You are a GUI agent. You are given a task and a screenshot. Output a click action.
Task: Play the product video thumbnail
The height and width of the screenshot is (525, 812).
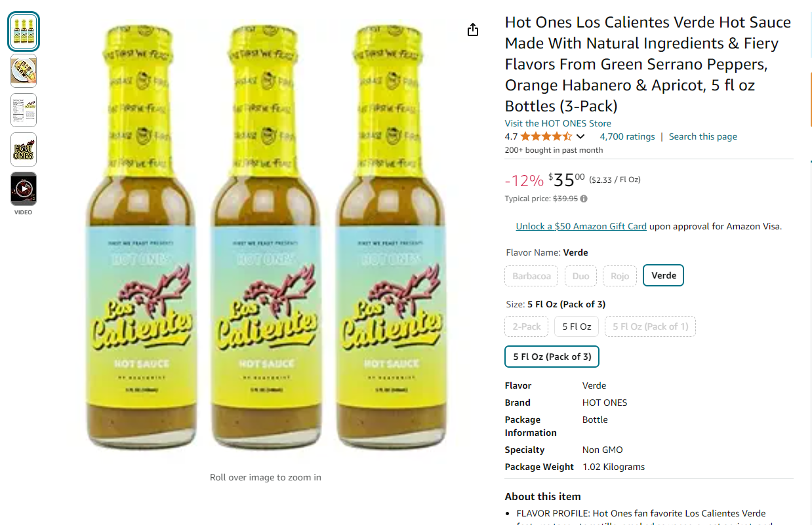pyautogui.click(x=24, y=189)
